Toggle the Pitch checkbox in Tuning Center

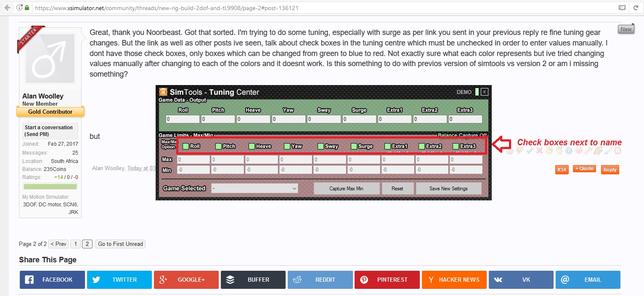[x=218, y=146]
